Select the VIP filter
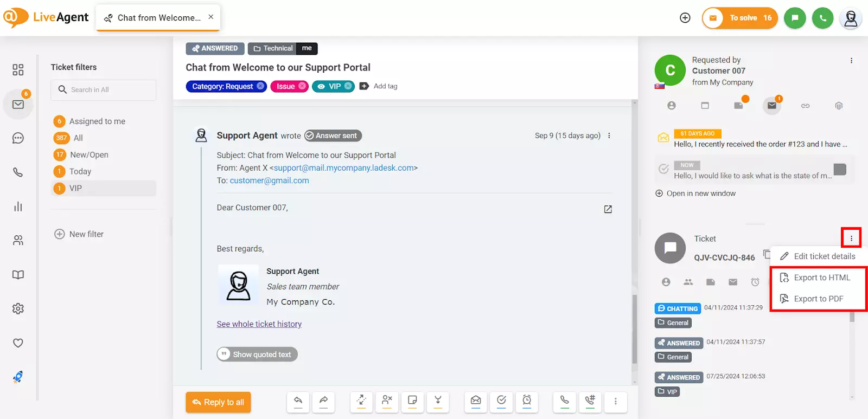 pyautogui.click(x=104, y=188)
